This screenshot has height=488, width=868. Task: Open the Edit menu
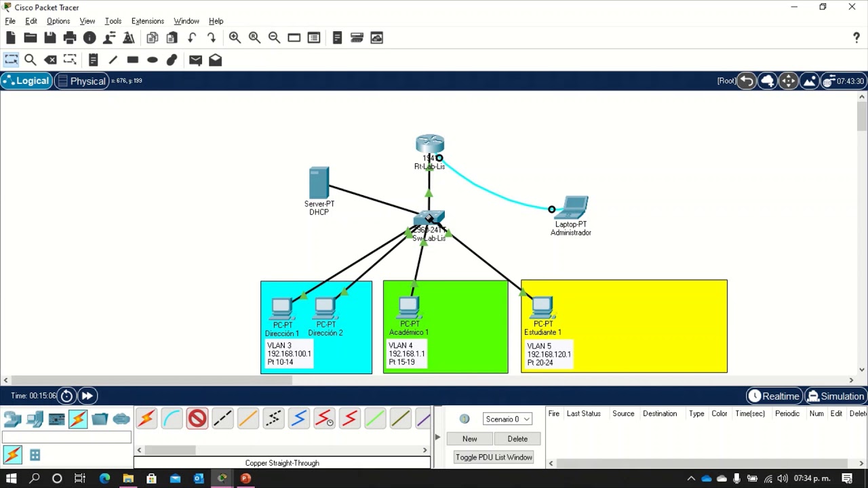point(31,21)
